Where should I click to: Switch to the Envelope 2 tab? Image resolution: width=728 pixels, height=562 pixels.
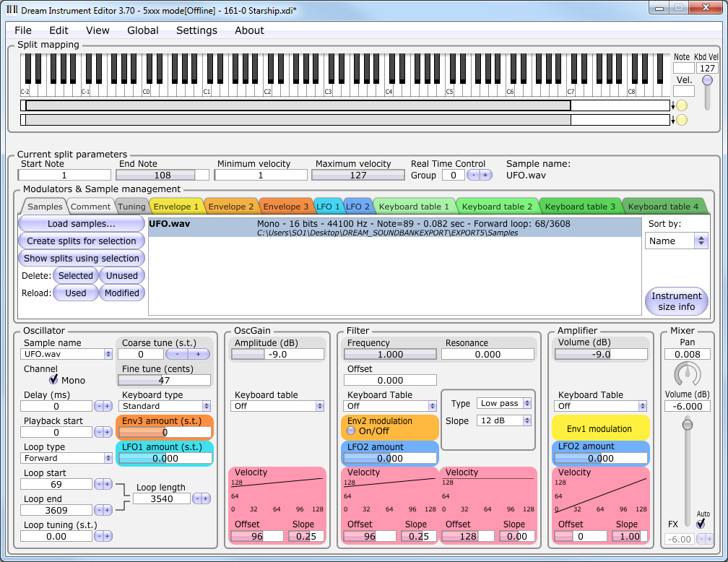tap(231, 207)
